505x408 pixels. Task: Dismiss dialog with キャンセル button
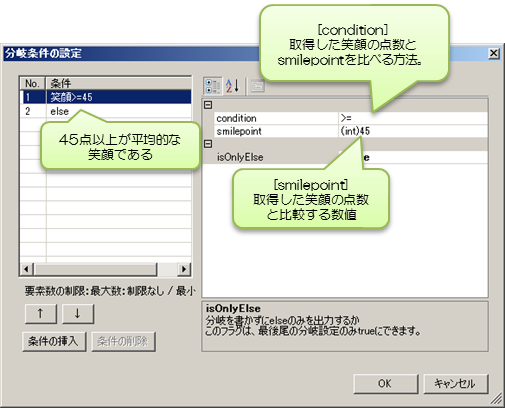pyautogui.click(x=456, y=383)
